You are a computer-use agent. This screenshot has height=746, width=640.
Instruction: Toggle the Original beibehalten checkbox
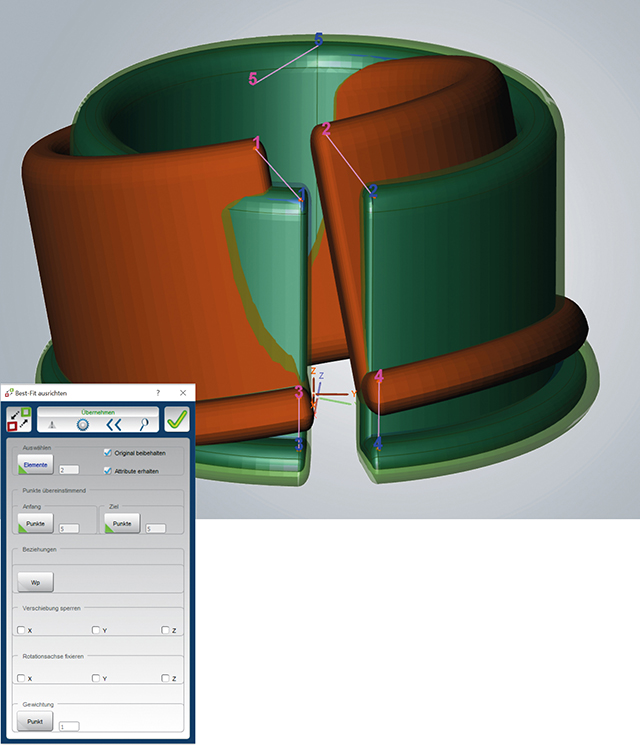coord(108,452)
